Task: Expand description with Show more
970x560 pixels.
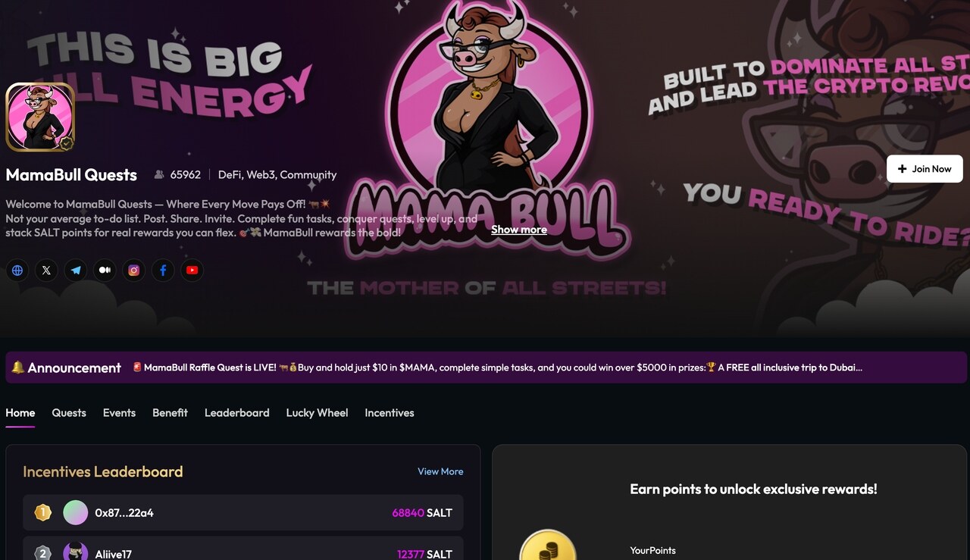Action: tap(519, 230)
